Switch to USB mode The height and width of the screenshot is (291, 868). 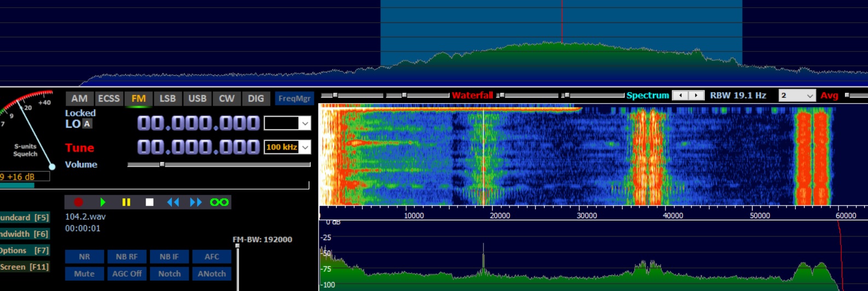pos(197,99)
